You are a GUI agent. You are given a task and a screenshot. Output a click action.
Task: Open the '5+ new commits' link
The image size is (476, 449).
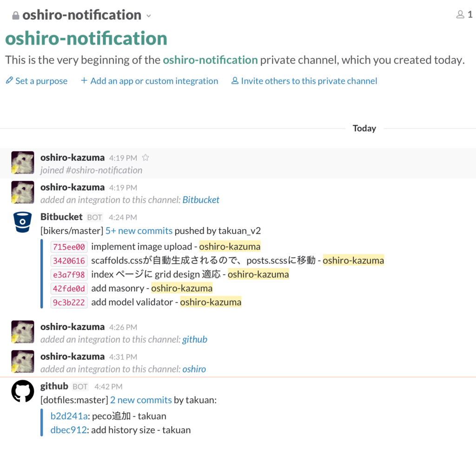(x=139, y=231)
